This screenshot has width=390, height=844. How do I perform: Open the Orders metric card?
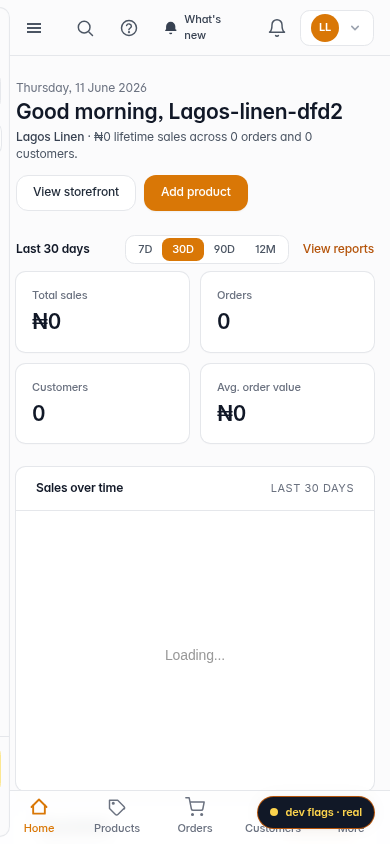(x=287, y=312)
